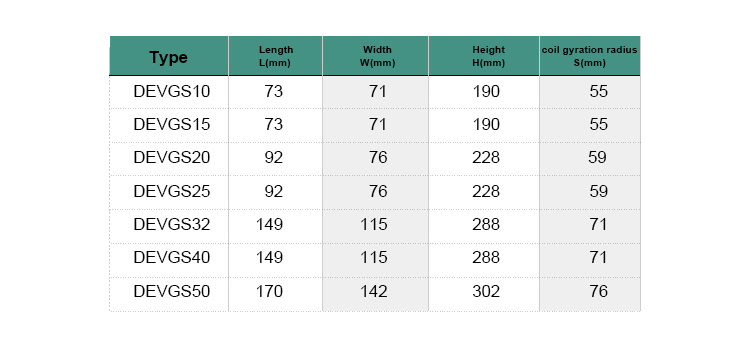Click height value 302 for DEVGS50
Image resolution: width=749 pixels, height=360 pixels.
click(486, 291)
